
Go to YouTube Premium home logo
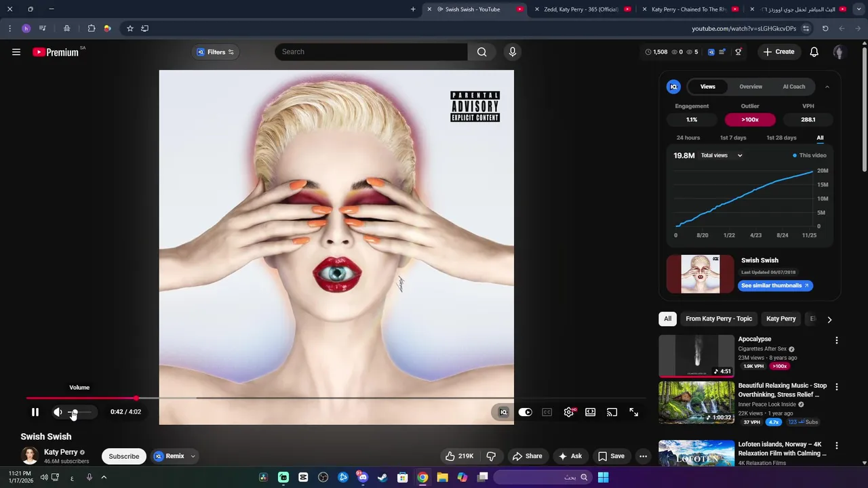[56, 52]
